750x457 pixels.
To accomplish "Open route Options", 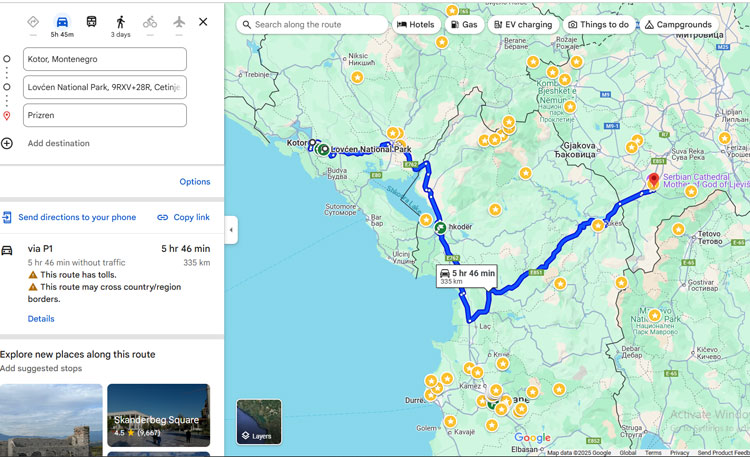I will click(195, 181).
